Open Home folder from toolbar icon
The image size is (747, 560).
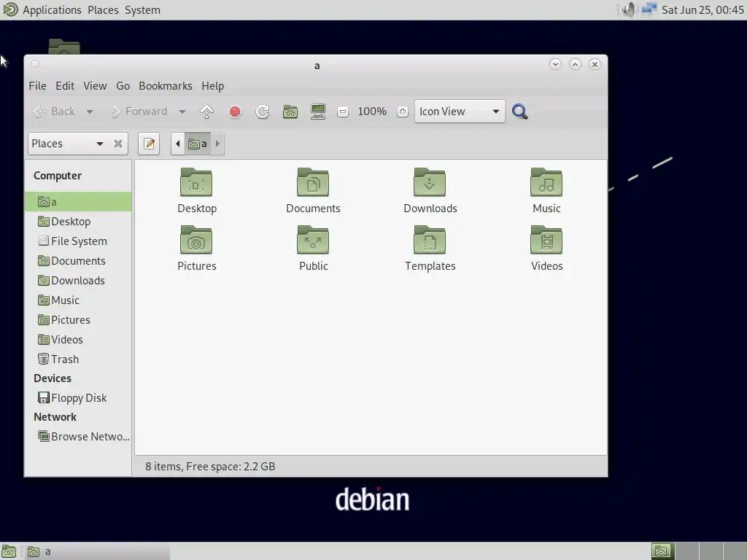point(290,112)
